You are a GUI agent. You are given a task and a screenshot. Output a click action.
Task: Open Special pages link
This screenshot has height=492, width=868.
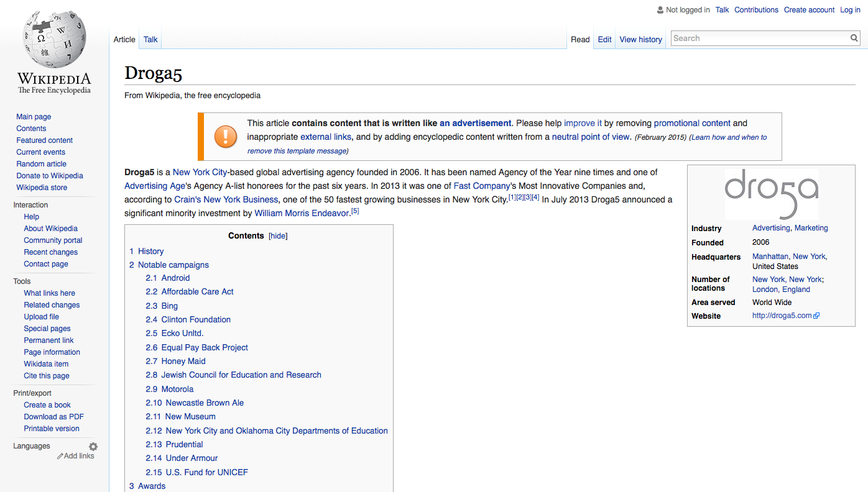pos(47,329)
